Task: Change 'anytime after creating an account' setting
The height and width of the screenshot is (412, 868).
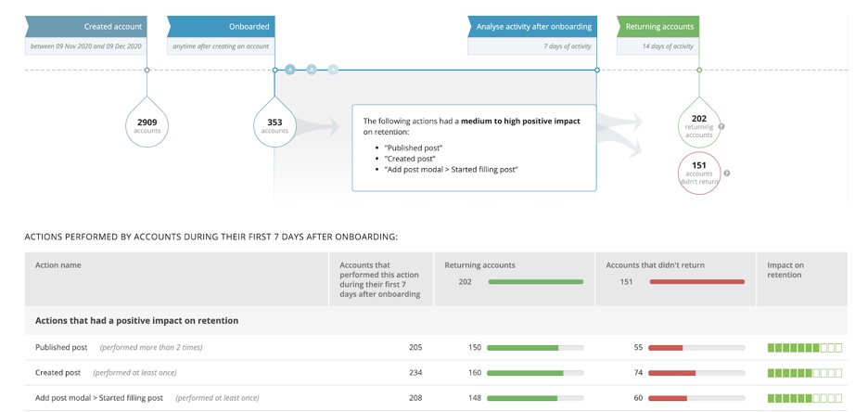Action: (x=221, y=46)
